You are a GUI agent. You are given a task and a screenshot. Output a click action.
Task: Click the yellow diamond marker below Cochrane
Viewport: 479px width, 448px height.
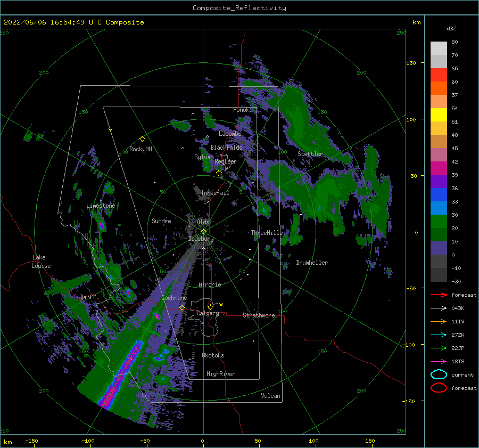(x=182, y=307)
